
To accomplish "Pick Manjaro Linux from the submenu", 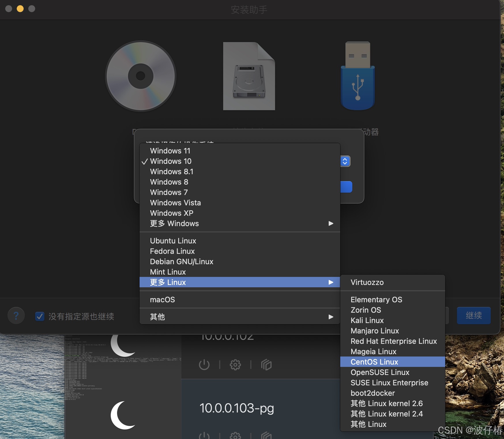I will [393, 331].
